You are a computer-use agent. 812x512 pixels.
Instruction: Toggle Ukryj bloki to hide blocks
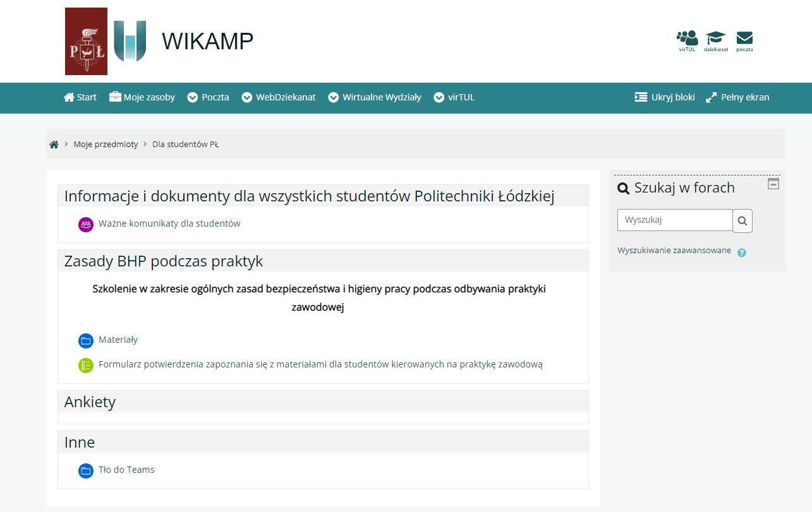(665, 97)
